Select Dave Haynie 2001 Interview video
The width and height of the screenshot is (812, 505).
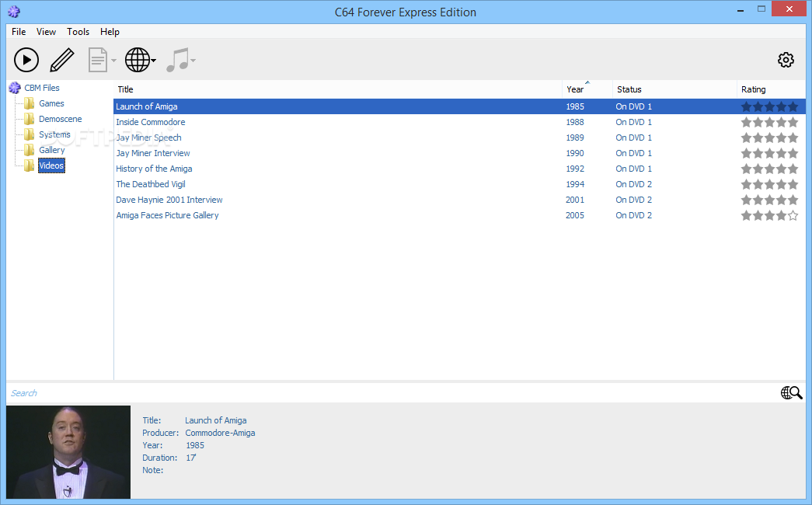click(169, 200)
